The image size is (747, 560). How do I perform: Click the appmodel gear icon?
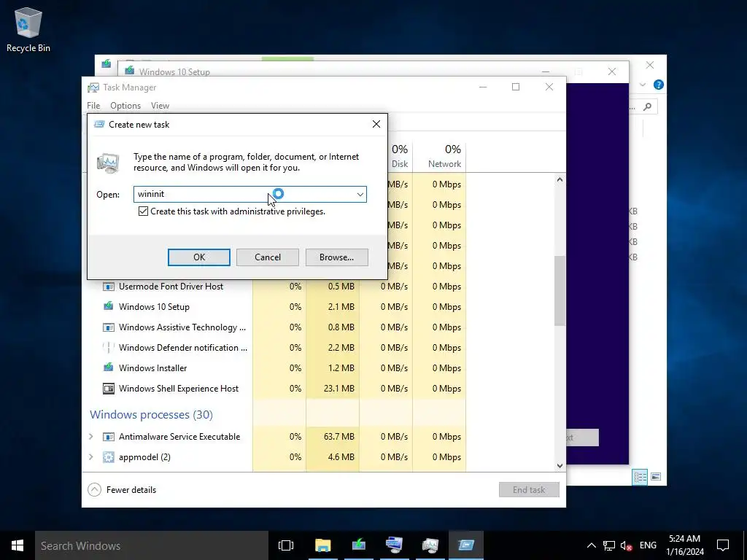coord(109,457)
